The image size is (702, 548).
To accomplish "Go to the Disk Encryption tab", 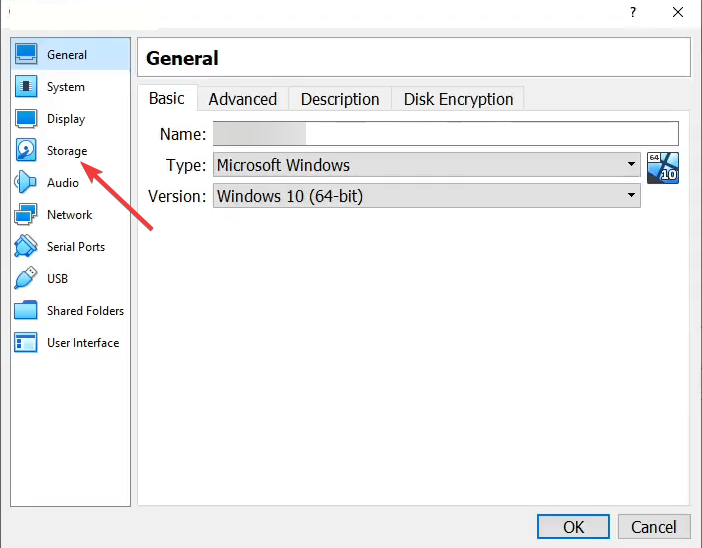I will point(458,99).
